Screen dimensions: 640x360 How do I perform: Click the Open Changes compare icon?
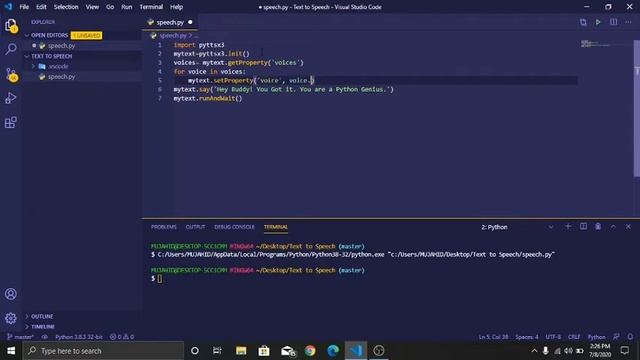583,22
